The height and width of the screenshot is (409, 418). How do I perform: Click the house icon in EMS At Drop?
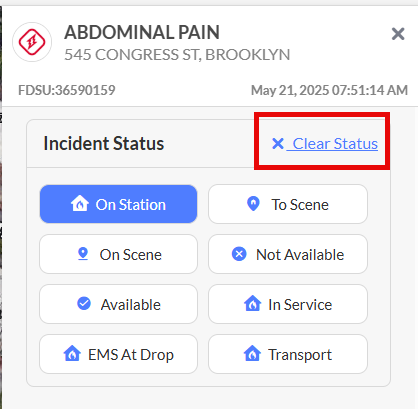pyautogui.click(x=72, y=353)
